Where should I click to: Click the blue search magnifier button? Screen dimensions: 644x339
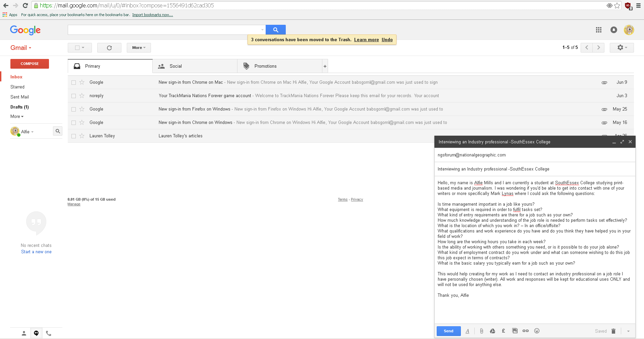(x=276, y=30)
